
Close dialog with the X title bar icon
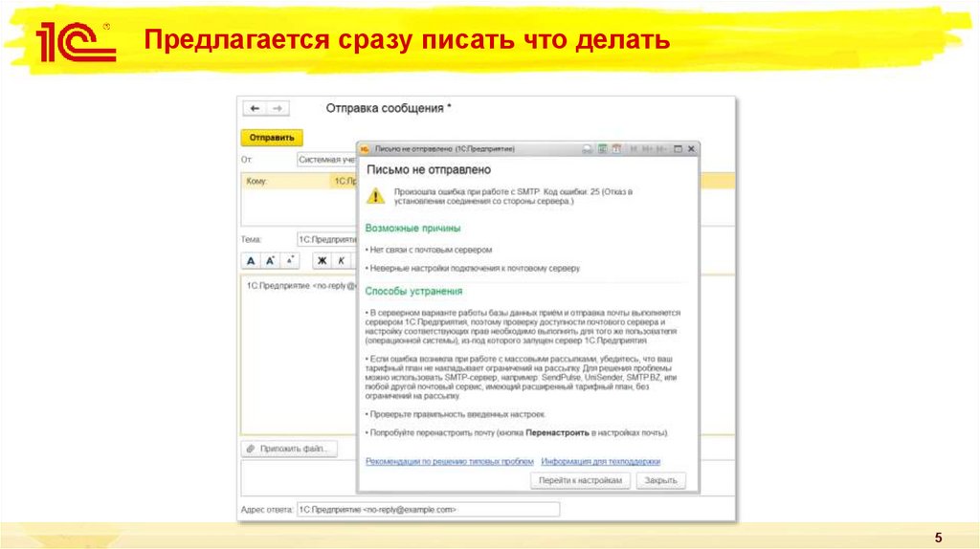coord(691,149)
